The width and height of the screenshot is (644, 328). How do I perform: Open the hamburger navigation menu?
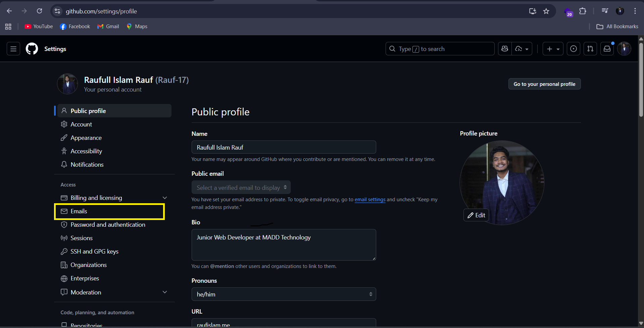coord(13,49)
